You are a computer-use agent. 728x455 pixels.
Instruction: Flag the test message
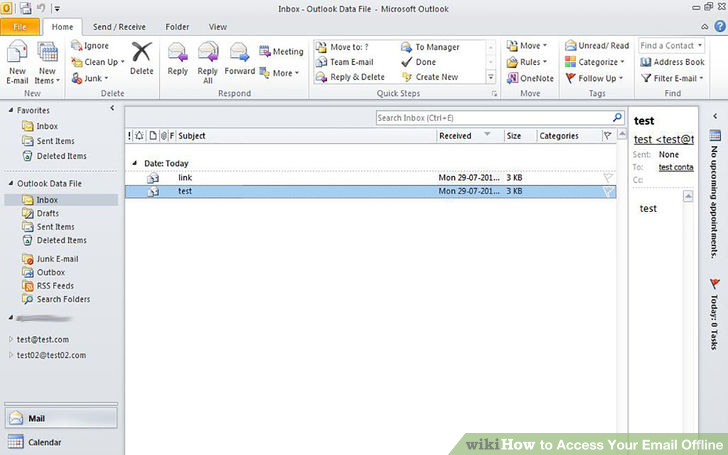(x=608, y=191)
